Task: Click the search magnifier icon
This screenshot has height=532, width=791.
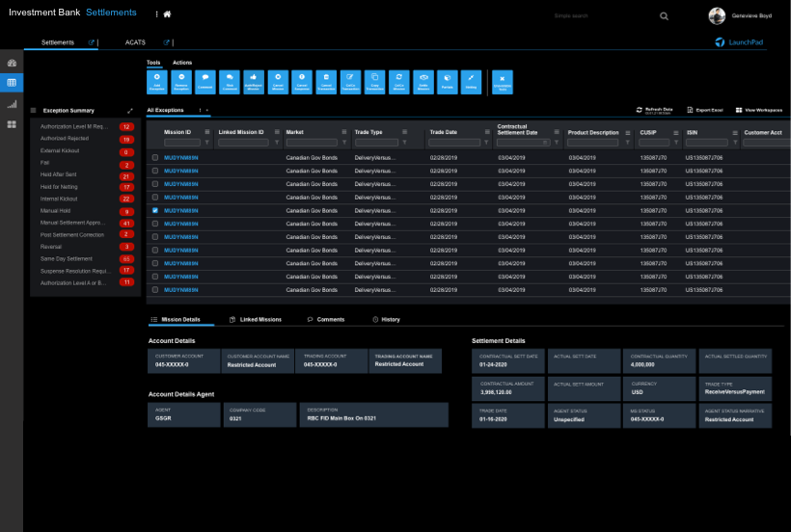Action: (x=664, y=15)
